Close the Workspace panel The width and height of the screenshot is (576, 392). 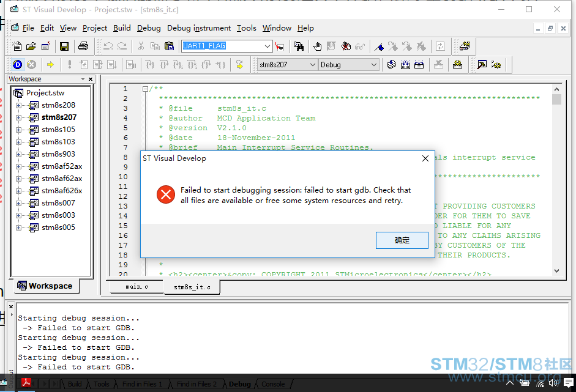click(91, 79)
